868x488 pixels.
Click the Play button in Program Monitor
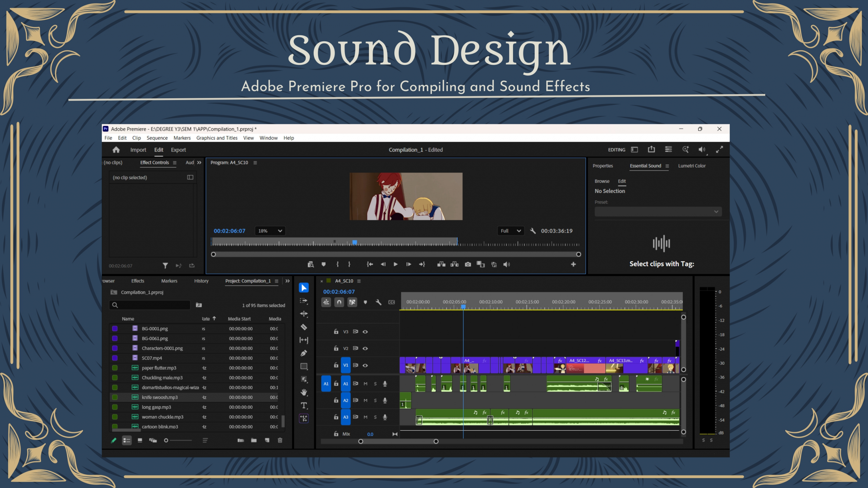click(x=395, y=264)
